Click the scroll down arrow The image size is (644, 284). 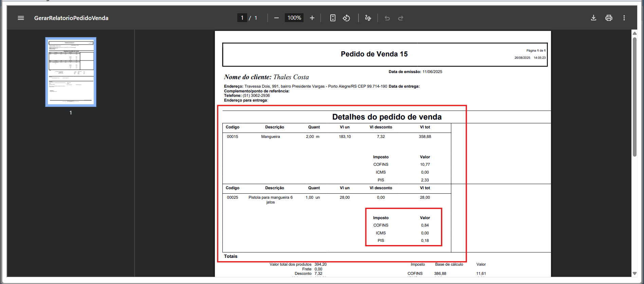point(634,273)
